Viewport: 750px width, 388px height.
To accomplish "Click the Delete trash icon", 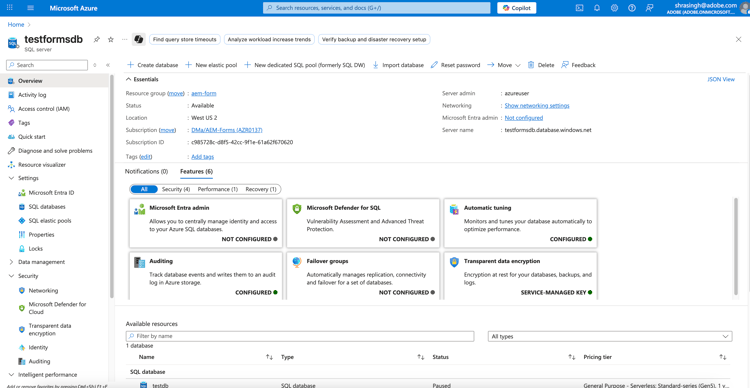I will click(531, 65).
